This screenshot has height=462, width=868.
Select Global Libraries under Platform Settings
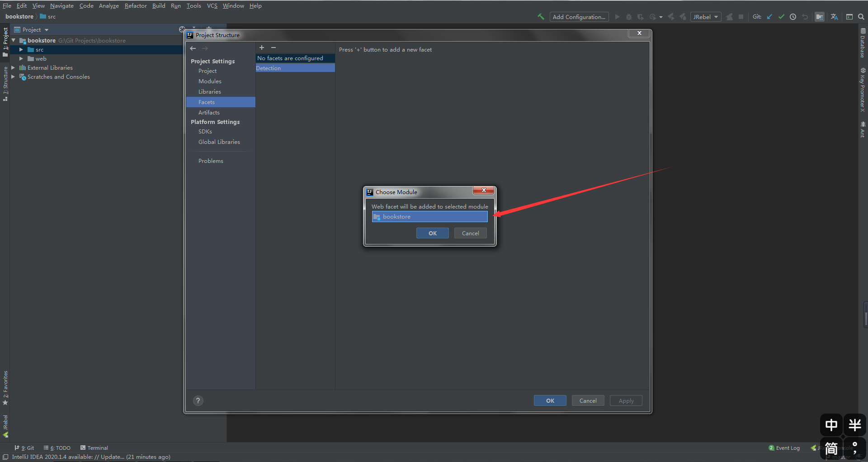(x=219, y=142)
